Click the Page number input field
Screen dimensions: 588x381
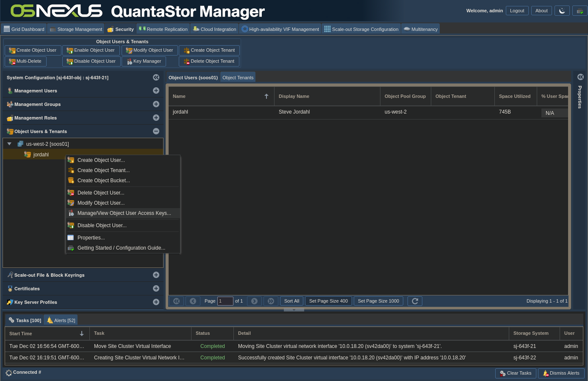(x=225, y=301)
